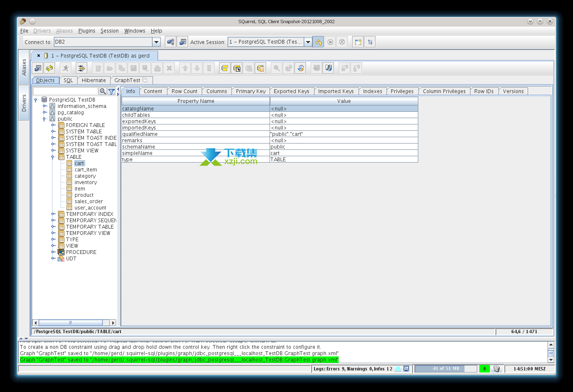Click the funnel filter icon above object tree

coord(111,91)
